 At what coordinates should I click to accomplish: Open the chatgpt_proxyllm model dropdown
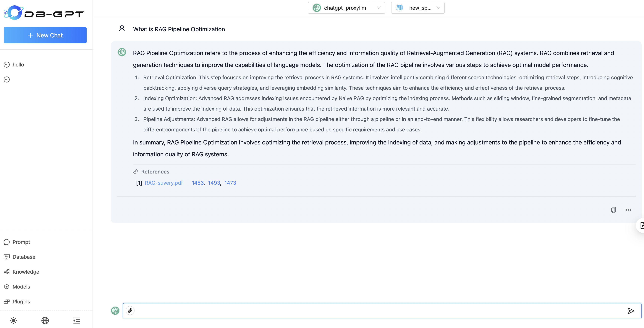[346, 8]
